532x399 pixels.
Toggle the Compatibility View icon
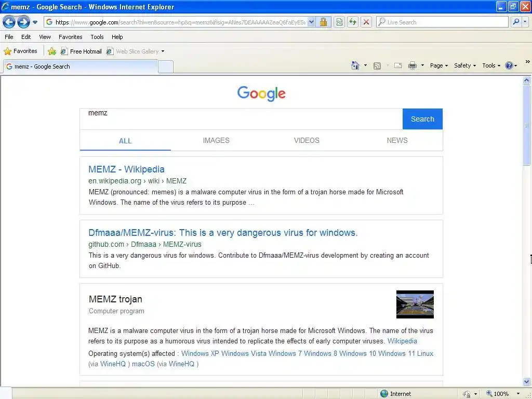point(339,22)
